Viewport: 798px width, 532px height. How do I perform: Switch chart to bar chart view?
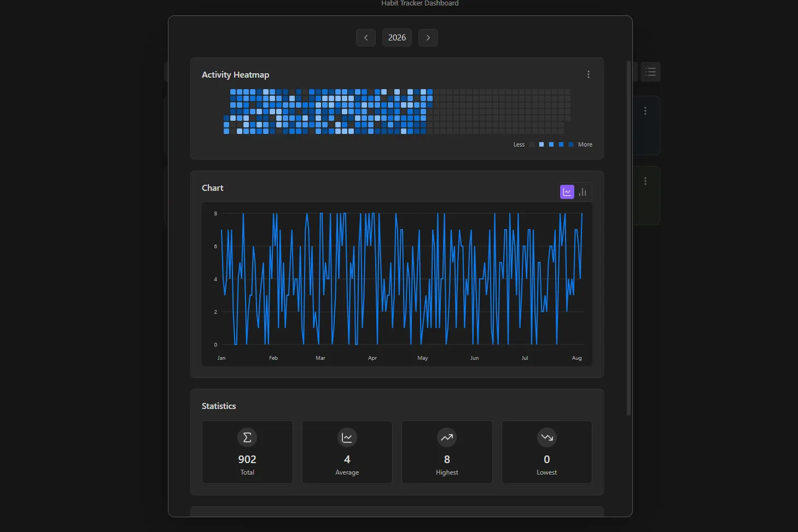pos(583,192)
